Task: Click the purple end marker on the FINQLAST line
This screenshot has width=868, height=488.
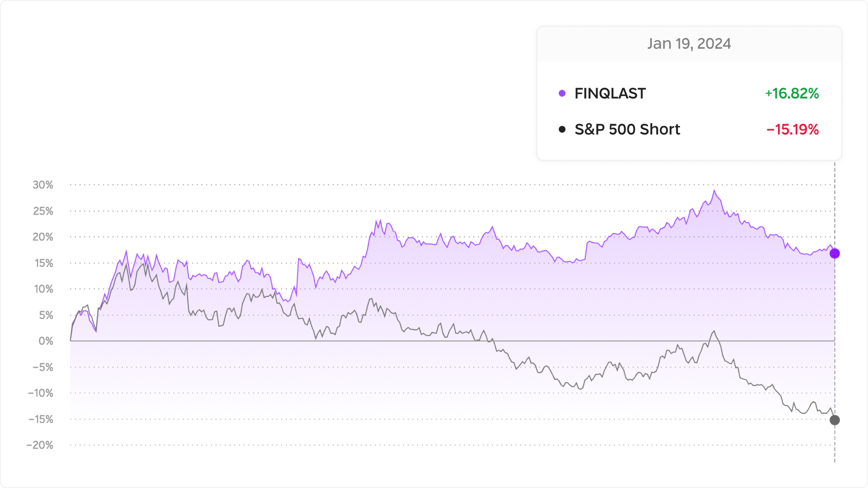Action: 835,254
